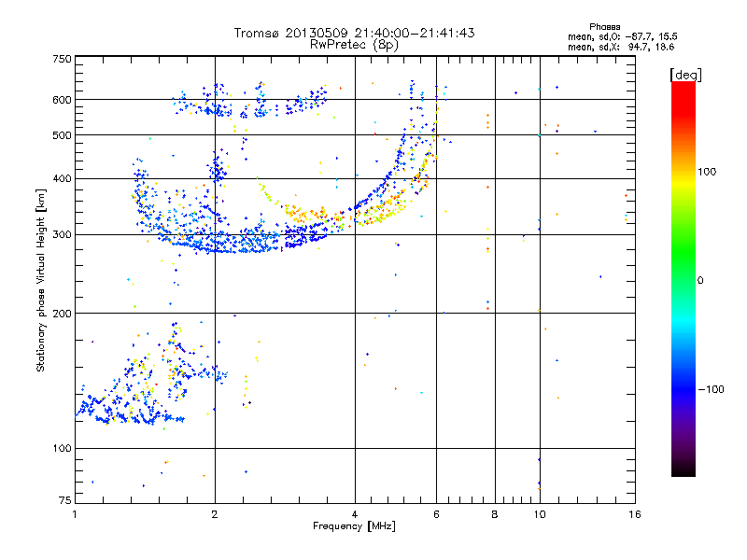
Task: Click the "Phases" header text
Action: pyautogui.click(x=604, y=27)
